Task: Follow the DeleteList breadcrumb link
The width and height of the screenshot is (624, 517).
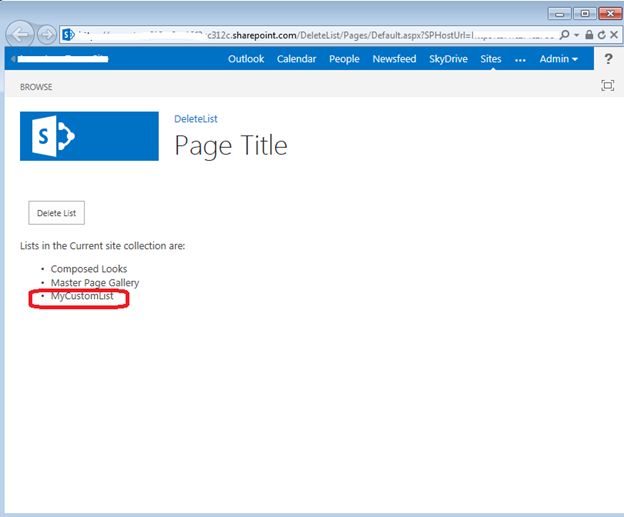Action: coord(196,119)
